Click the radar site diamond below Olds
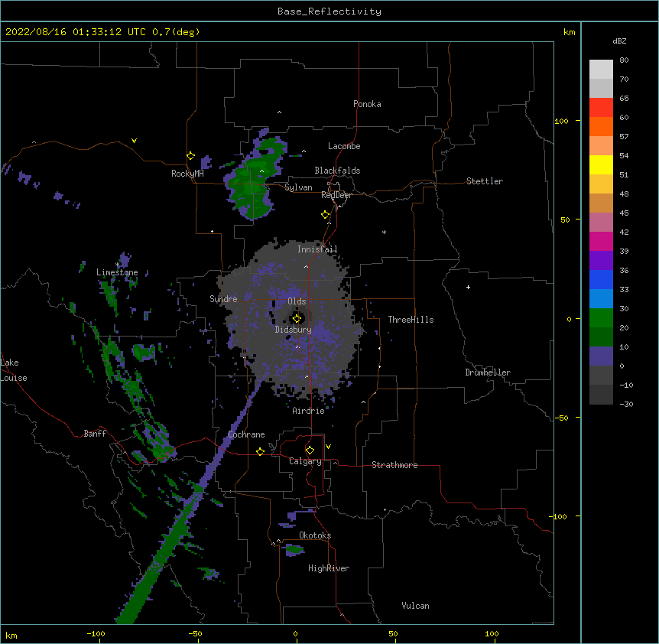Screen dimensions: 659x644 coord(297,319)
